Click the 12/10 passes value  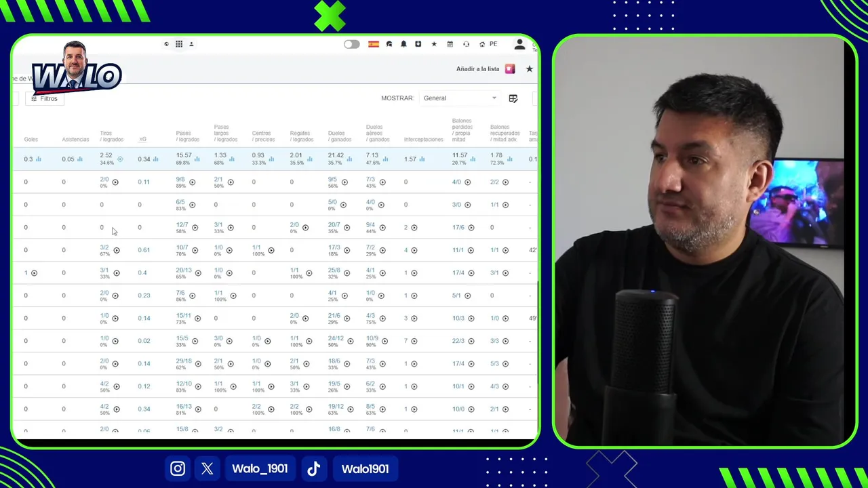coord(184,384)
